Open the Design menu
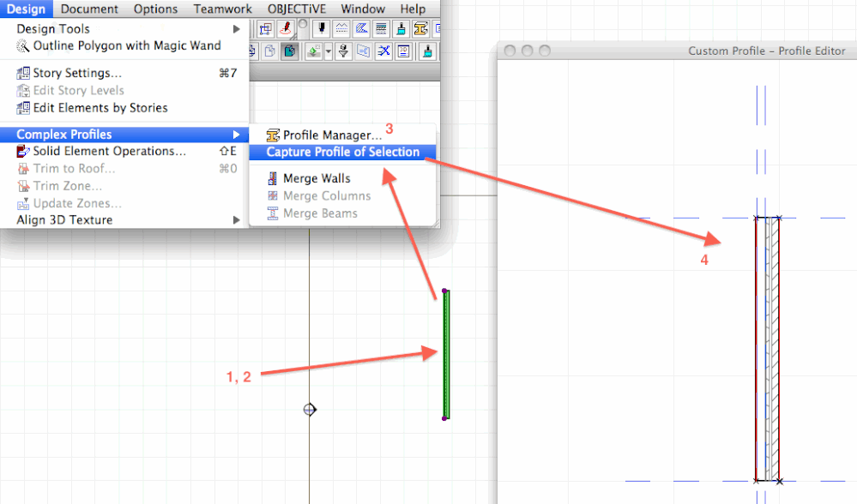 26,9
